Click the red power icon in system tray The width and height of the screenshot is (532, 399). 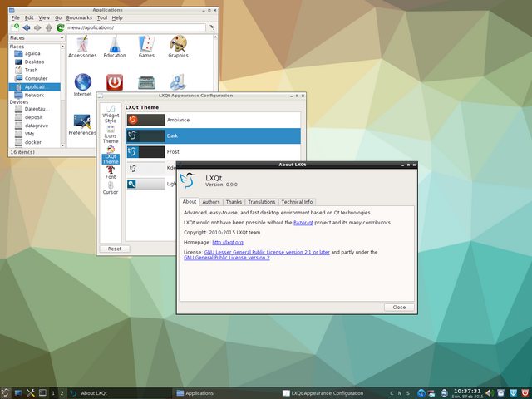tap(525, 393)
